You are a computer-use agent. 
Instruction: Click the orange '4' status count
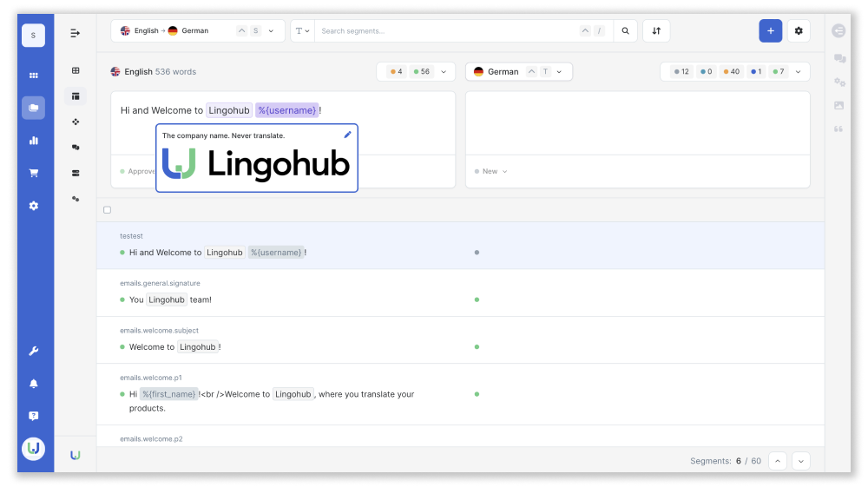coord(397,72)
